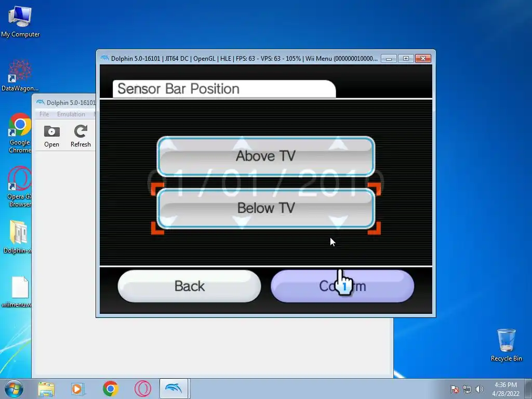Open the clock showing 4:36 PM
The width and height of the screenshot is (532, 399).
506,389
